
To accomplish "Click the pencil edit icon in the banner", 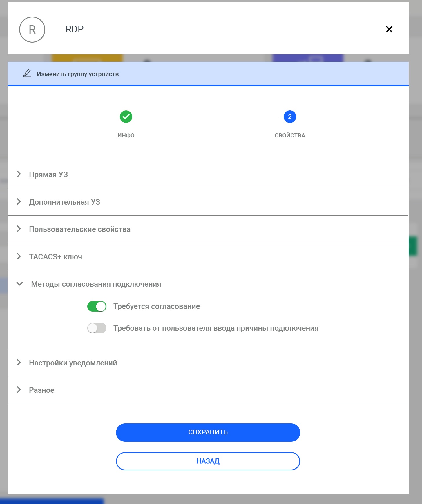I will coord(27,73).
